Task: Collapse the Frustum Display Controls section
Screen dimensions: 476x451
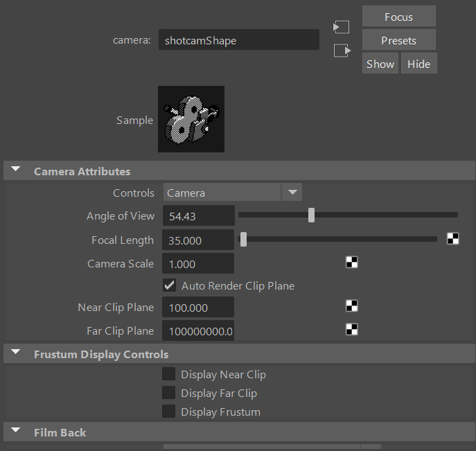Action: coord(16,354)
